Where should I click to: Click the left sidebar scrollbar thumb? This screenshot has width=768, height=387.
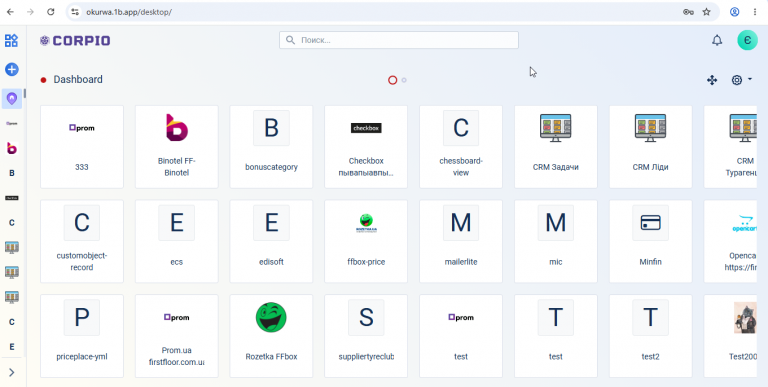coord(25,93)
